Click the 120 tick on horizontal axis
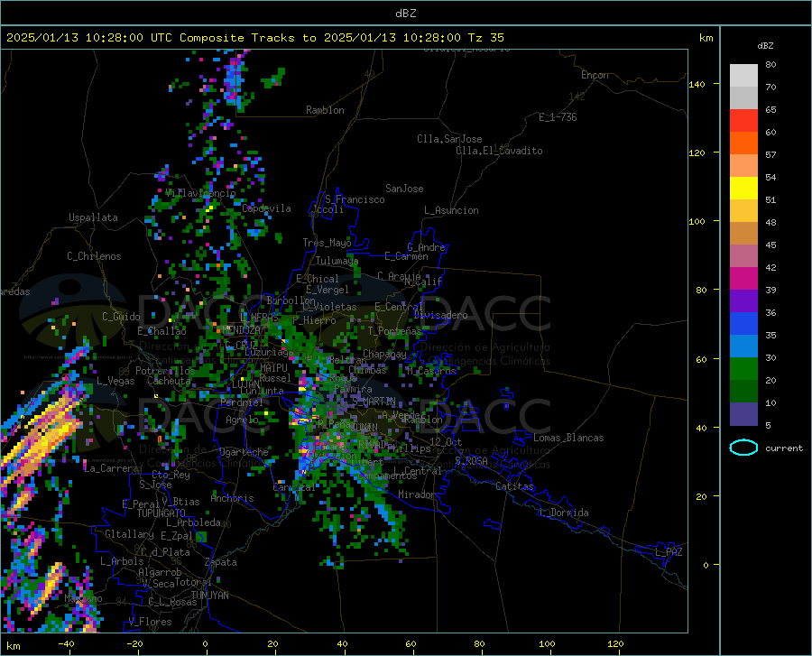Screen dimensions: 812x656 click(x=615, y=644)
